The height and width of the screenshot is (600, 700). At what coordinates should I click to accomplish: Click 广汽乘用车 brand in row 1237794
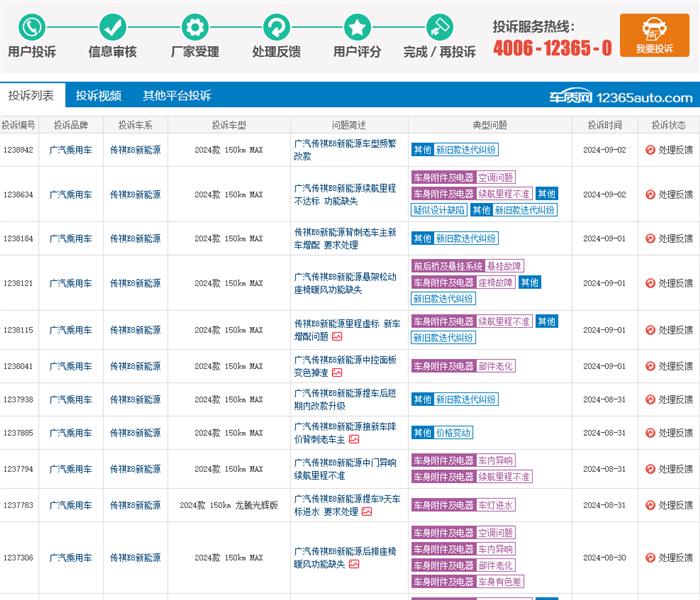71,469
